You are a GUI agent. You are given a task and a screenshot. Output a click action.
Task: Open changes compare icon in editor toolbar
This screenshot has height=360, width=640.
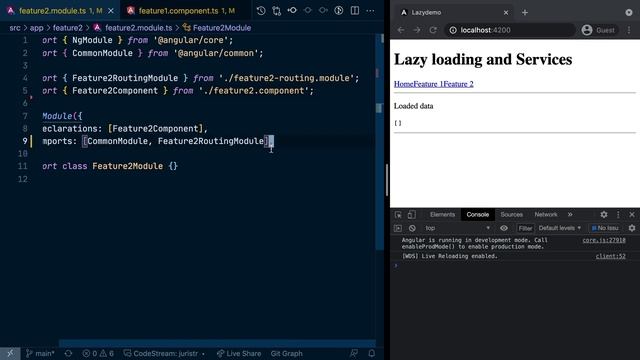click(277, 11)
